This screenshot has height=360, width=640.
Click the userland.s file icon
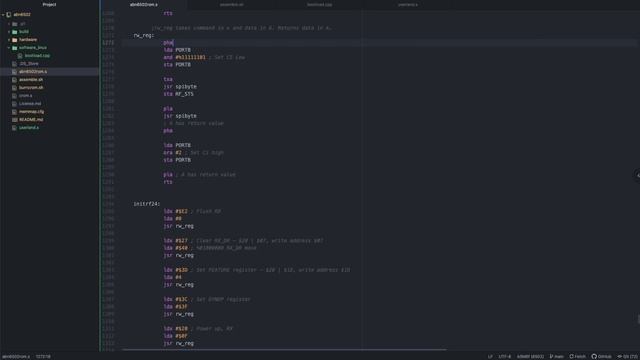pyautogui.click(x=14, y=128)
